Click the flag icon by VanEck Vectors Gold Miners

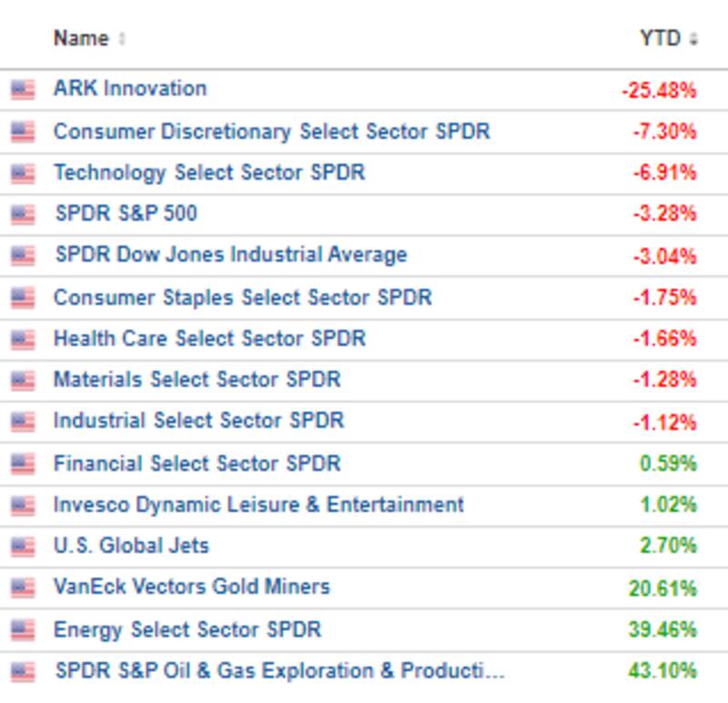(x=23, y=588)
